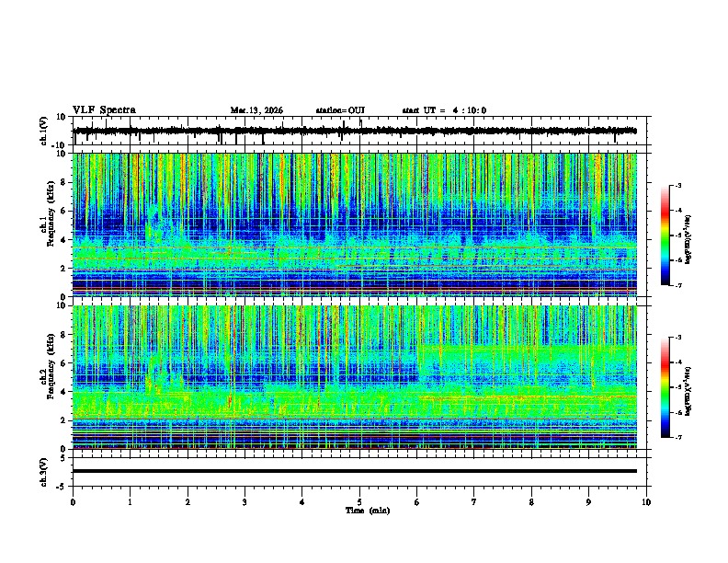The width and height of the screenshot is (728, 563).
Task: Click the "-7" label on ch.2 colorbar
Action: pos(677,437)
